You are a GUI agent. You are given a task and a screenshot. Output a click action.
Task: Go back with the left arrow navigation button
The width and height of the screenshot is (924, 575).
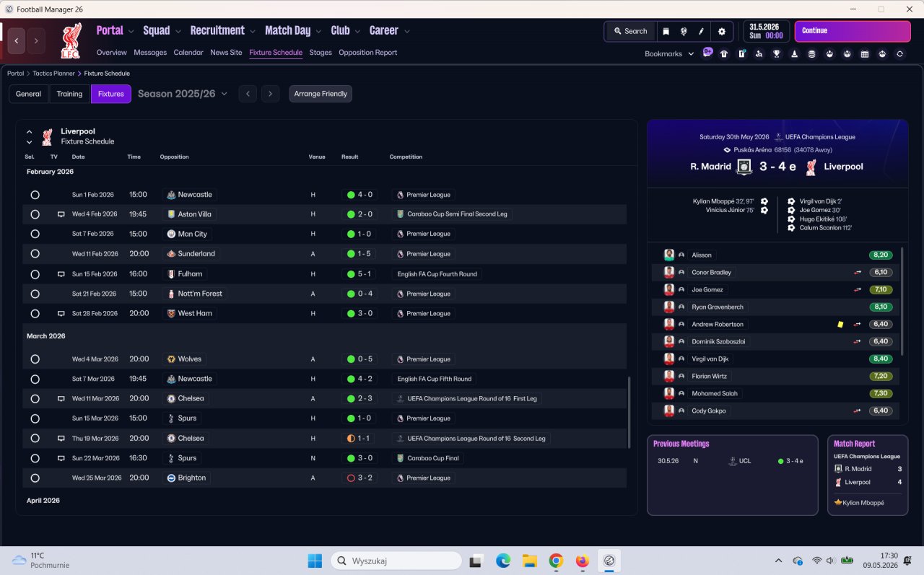[17, 40]
